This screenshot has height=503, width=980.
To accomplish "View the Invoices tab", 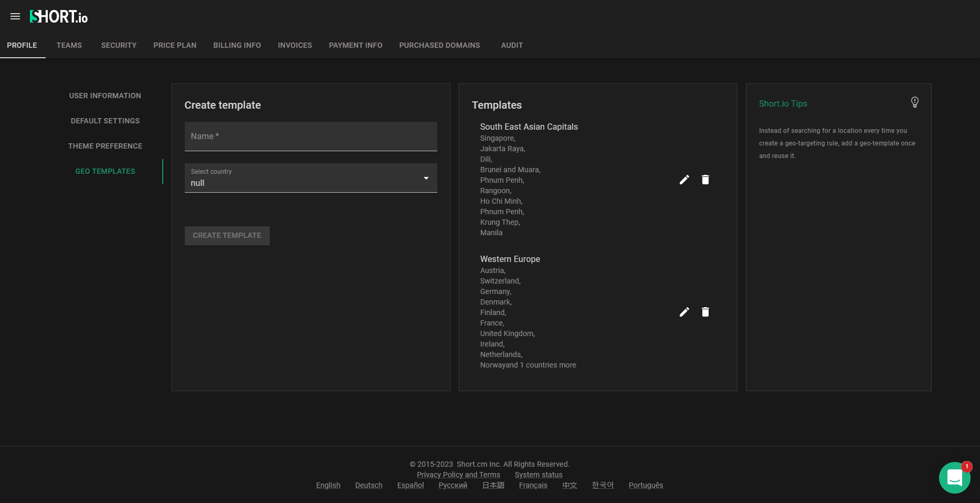I will (x=295, y=45).
